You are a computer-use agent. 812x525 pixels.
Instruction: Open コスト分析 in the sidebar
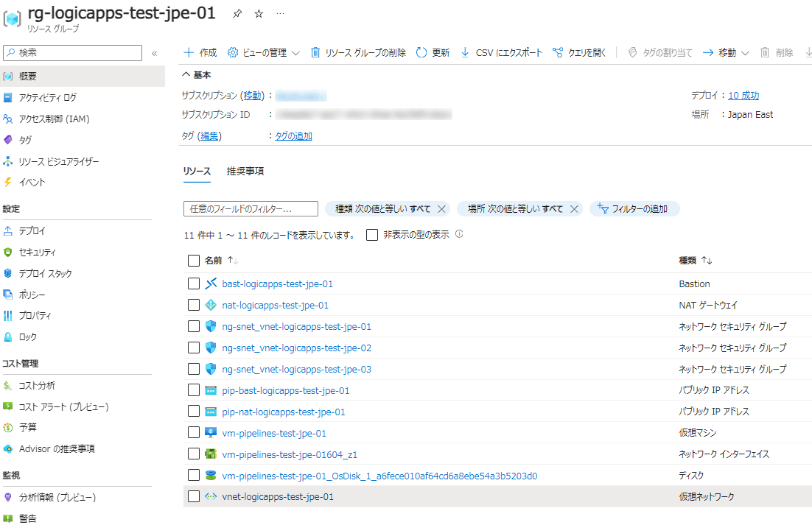(37, 385)
